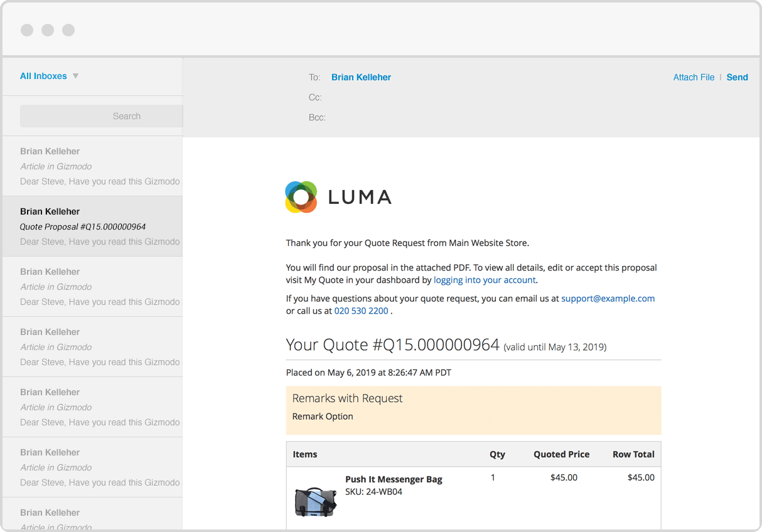Click the Row Total column header
Image resolution: width=762 pixels, height=532 pixels.
point(633,454)
